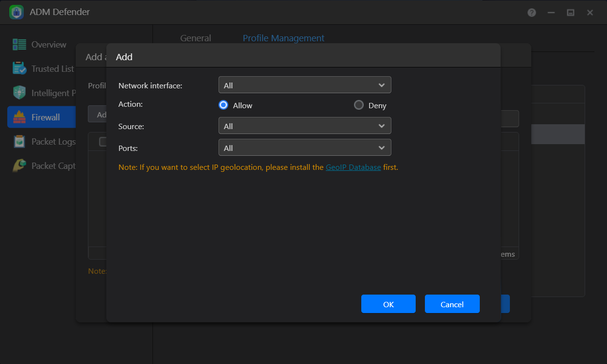
Task: Select the Deny action radio button
Action: 359,105
